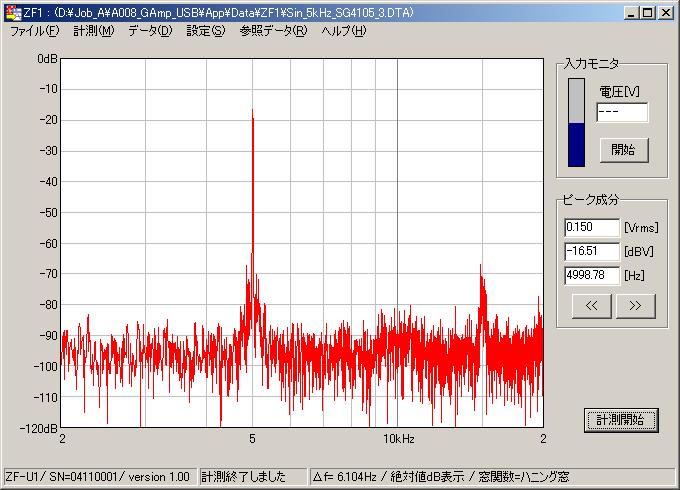680x490 pixels.
Task: Click the '-120dB' axis label
Action: 38,428
